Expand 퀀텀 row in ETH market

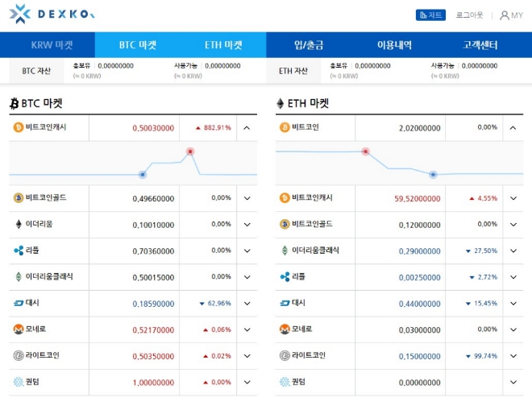point(513,383)
